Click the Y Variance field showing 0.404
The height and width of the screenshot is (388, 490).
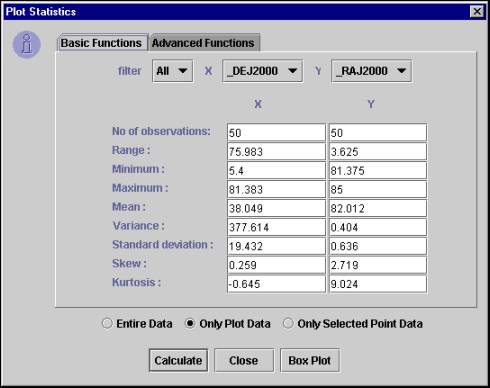[x=378, y=227]
